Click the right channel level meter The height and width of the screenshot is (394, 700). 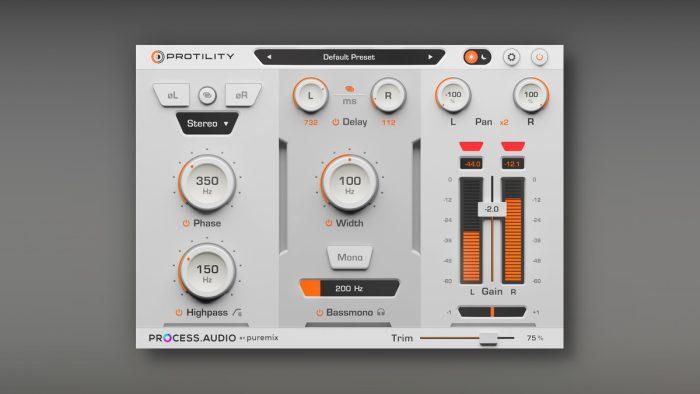(512, 230)
